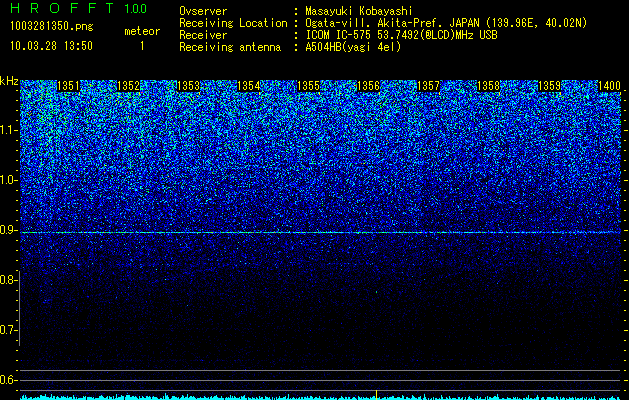Click antenna value A504HB(yagi 4el)
The width and height of the screenshot is (629, 400).
(353, 47)
